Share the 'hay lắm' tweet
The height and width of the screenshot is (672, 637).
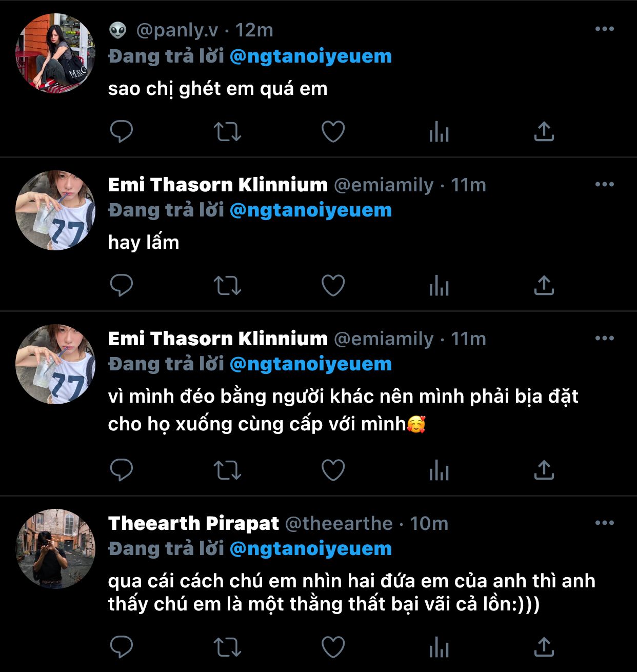point(544,286)
